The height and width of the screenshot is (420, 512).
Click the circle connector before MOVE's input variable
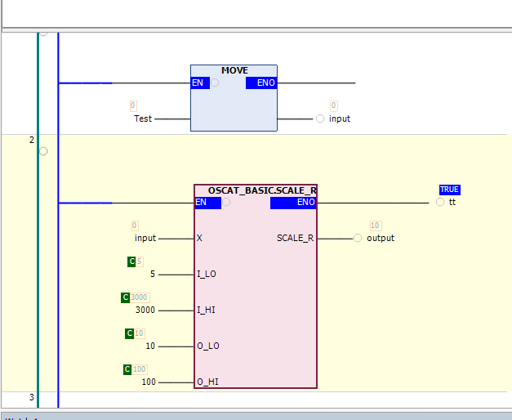[320, 118]
